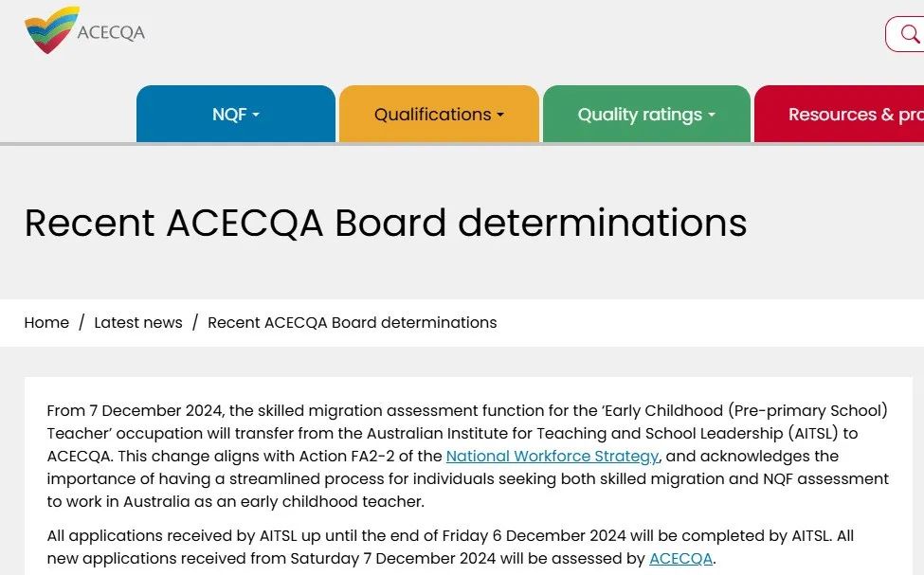Expand the Qualifications dropdown caret
Image resolution: width=924 pixels, height=575 pixels.
point(500,115)
